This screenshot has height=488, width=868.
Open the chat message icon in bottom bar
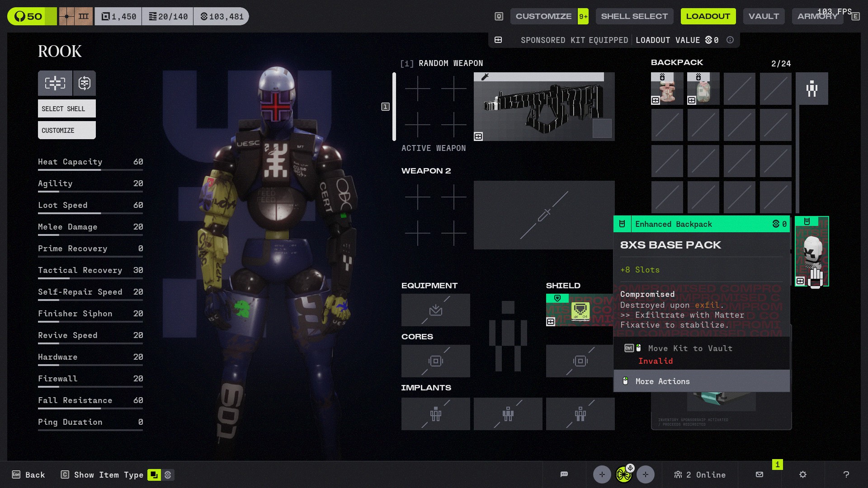[x=564, y=474]
